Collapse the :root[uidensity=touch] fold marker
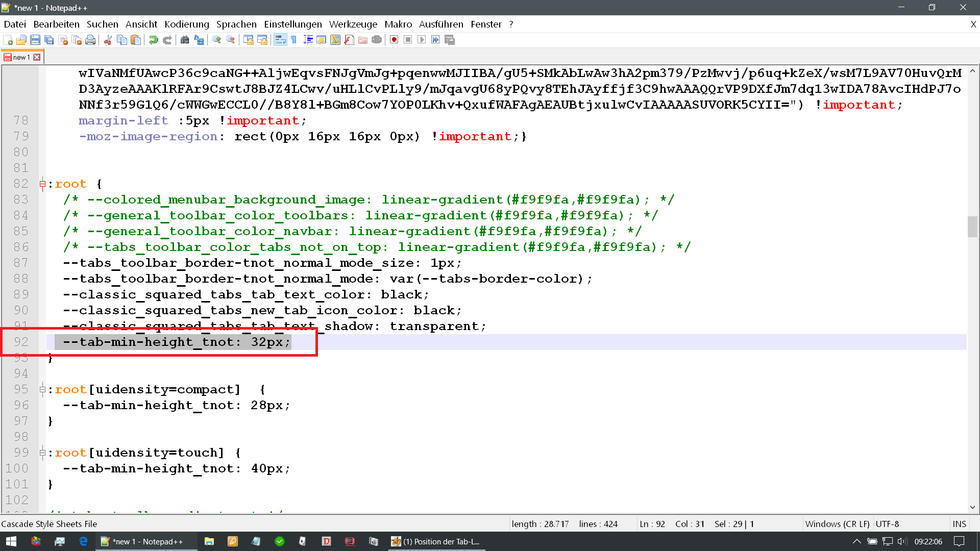This screenshot has height=551, width=980. tap(42, 453)
